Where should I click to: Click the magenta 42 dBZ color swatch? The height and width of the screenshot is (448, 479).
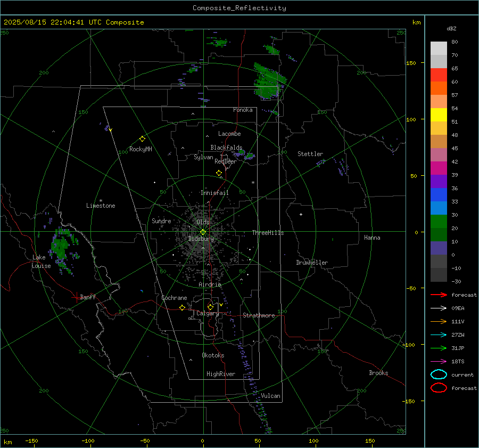coord(439,168)
